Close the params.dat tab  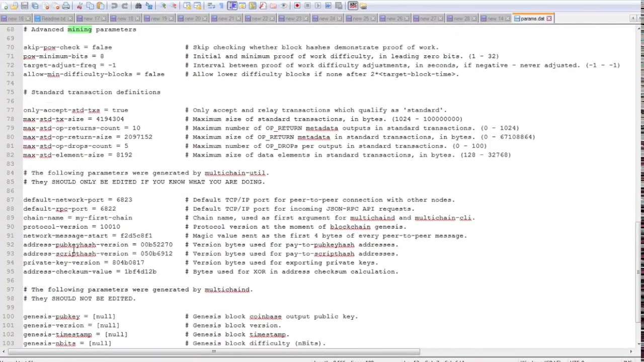[549, 19]
